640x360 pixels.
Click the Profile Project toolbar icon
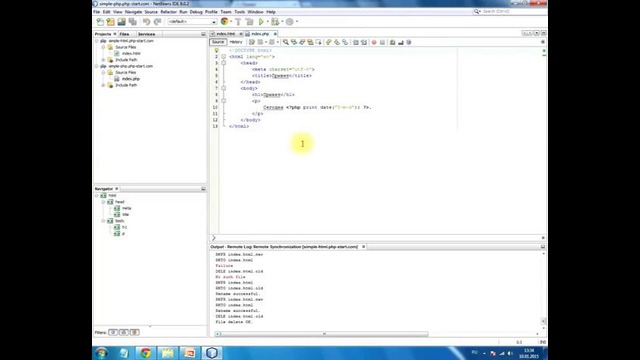[x=290, y=22]
